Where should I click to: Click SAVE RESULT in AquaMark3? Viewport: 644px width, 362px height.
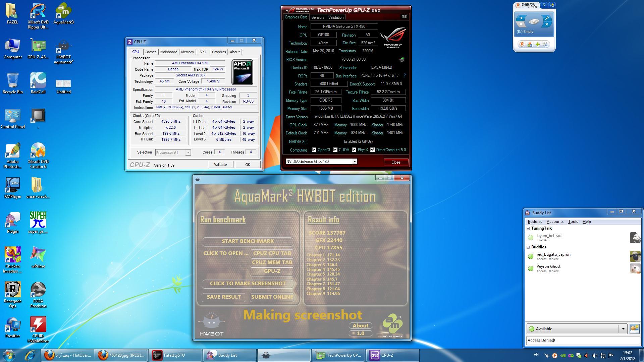[224, 297]
